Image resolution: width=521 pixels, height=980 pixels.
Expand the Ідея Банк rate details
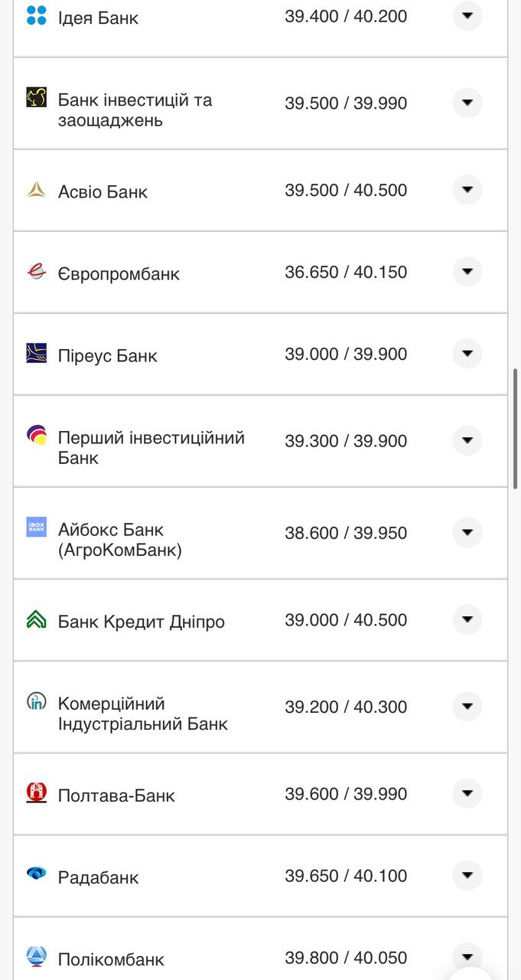click(x=467, y=15)
